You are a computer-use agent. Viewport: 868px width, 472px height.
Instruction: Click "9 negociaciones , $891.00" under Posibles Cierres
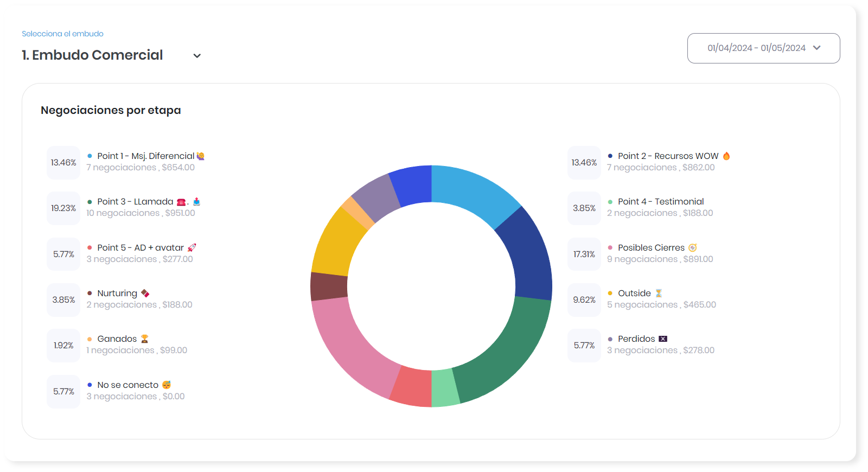point(660,259)
